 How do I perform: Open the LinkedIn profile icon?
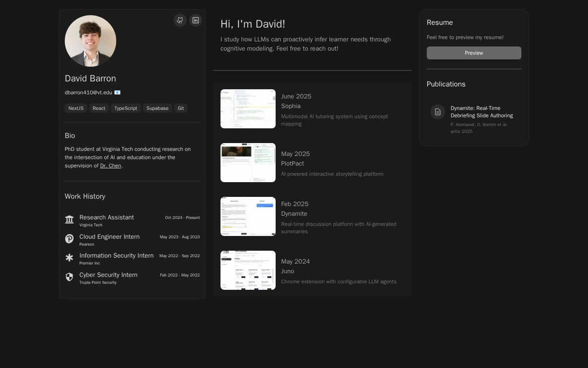(196, 20)
